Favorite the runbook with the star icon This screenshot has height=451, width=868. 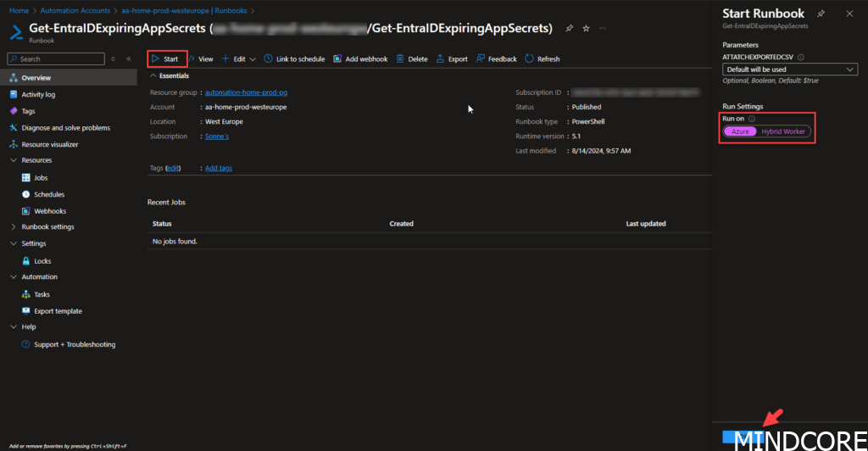(x=586, y=29)
